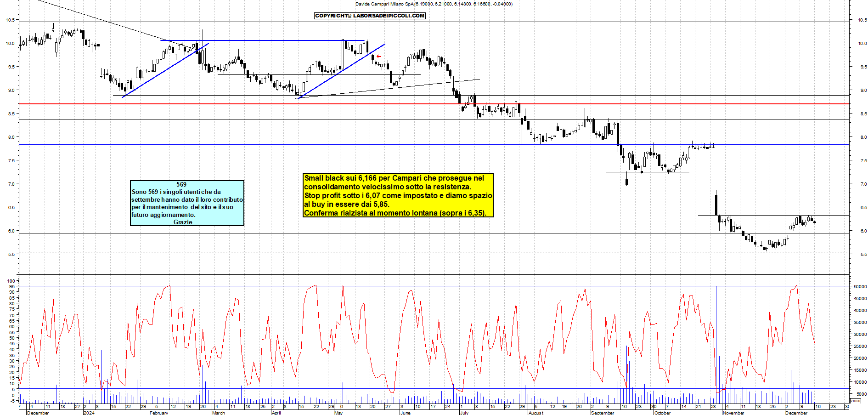Click the 'October' label on the time axis
The width and height of the screenshot is (868, 415).
pyautogui.click(x=663, y=413)
